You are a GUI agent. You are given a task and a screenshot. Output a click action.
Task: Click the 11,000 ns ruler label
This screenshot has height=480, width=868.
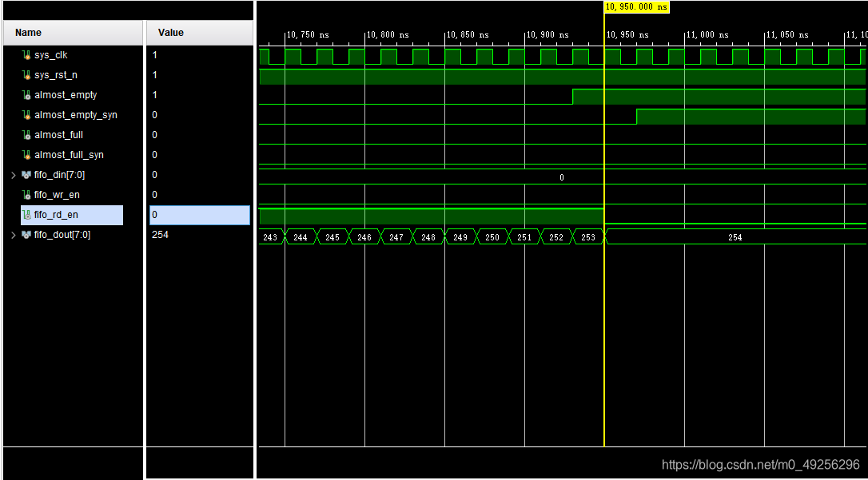point(708,35)
